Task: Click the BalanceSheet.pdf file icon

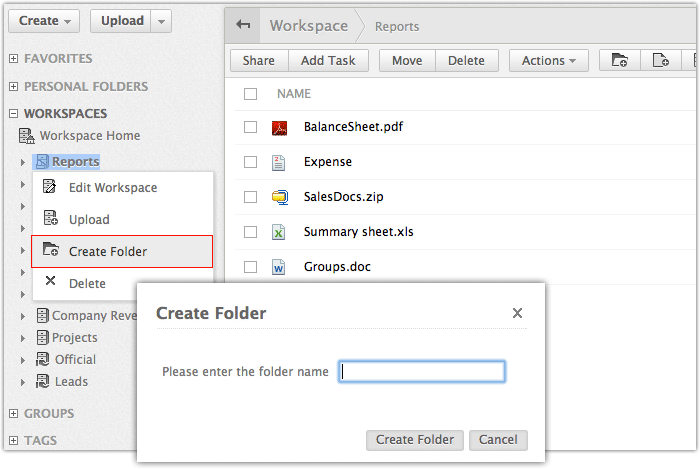Action: tap(279, 128)
